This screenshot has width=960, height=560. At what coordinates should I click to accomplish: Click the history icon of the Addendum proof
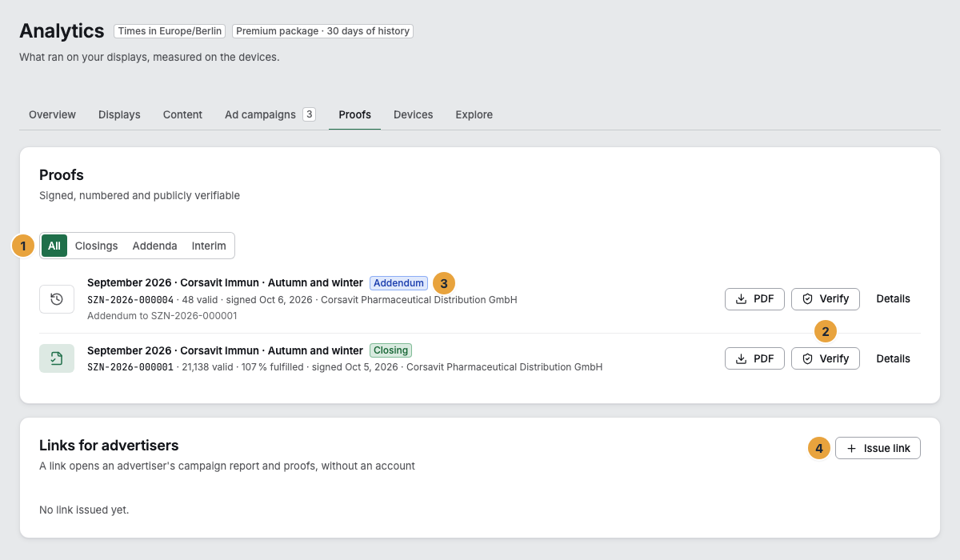tap(57, 299)
